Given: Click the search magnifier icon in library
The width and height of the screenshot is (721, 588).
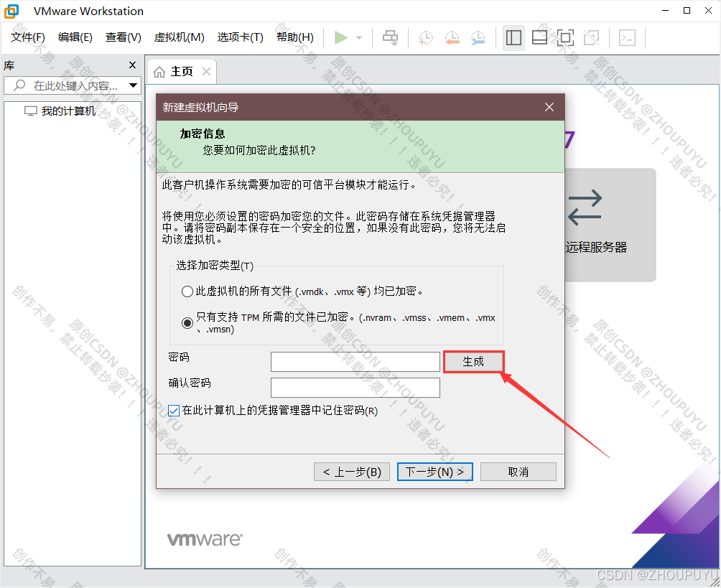Looking at the screenshot, I should pyautogui.click(x=19, y=85).
